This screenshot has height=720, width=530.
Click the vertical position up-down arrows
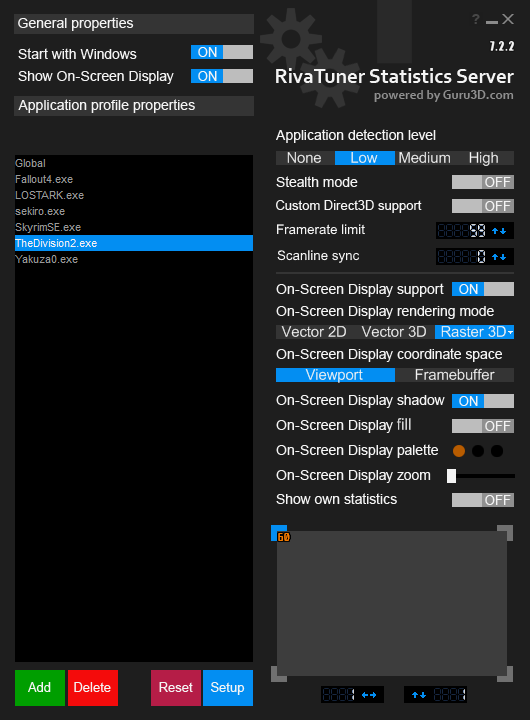coord(418,695)
